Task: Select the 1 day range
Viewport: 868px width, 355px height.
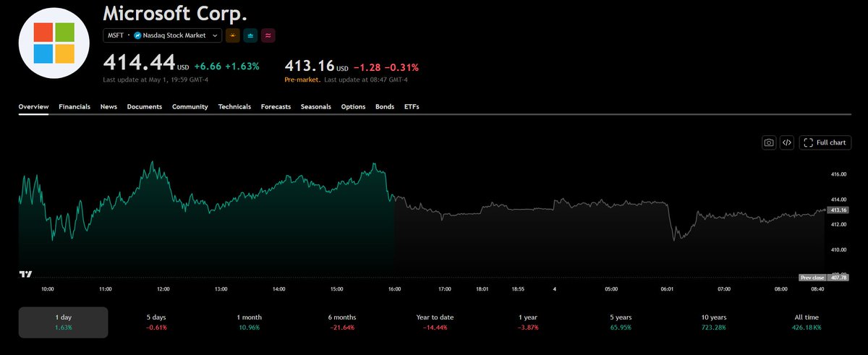Action: tap(63, 322)
